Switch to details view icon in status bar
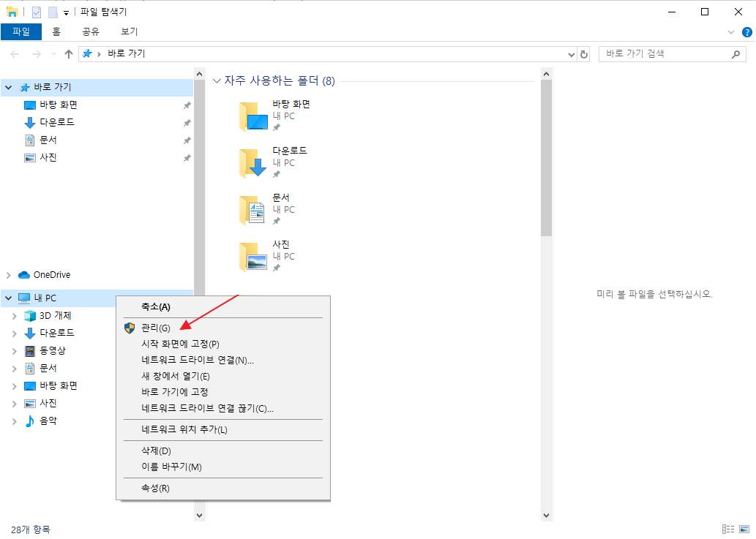The image size is (756, 539). (x=728, y=529)
